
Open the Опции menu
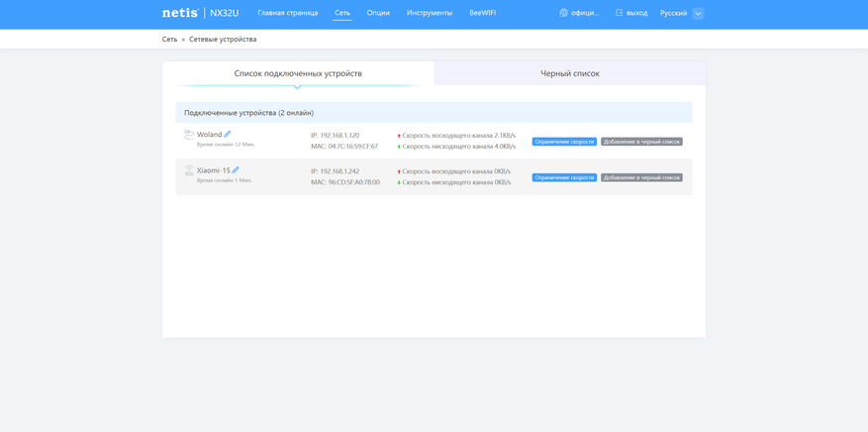tap(378, 13)
